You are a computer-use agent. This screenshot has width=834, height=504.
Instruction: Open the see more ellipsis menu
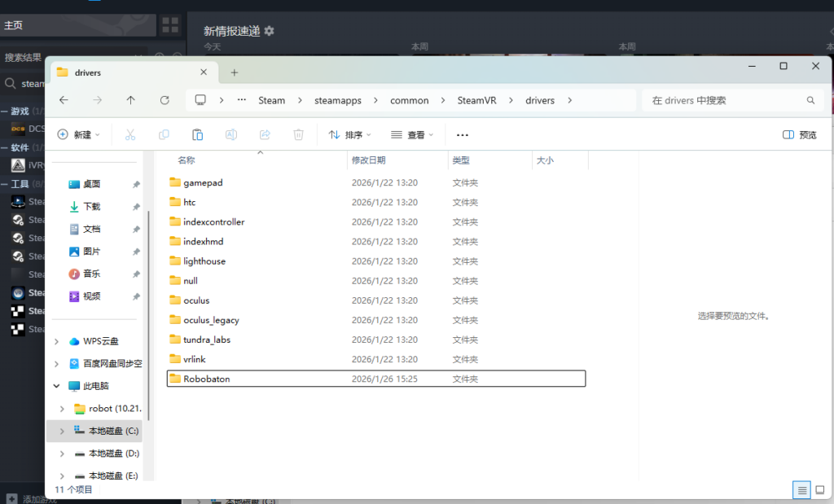(463, 135)
